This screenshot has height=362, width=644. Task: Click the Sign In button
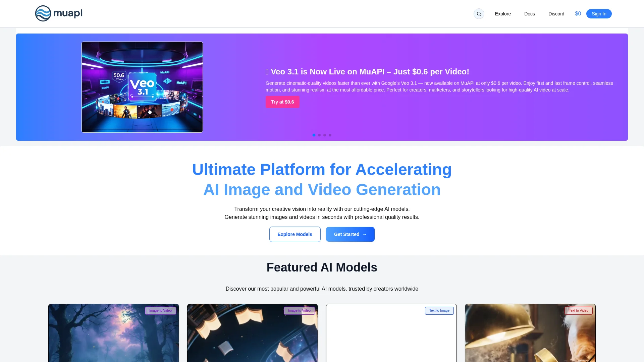[599, 14]
